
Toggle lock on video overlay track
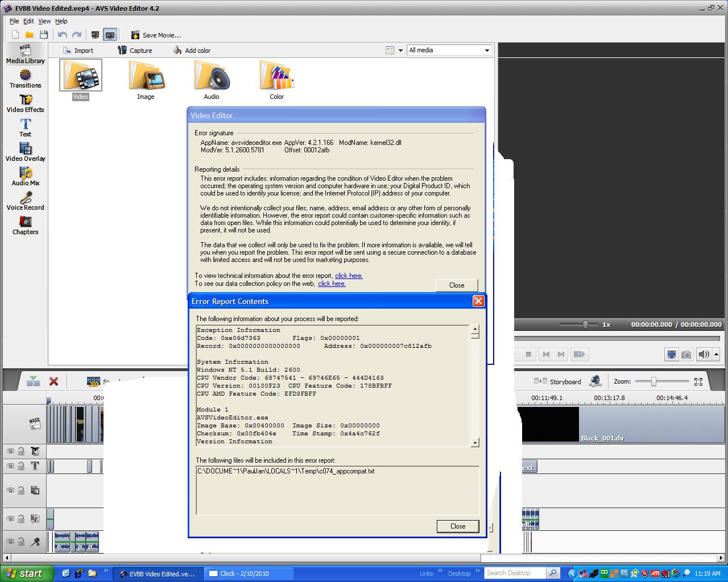21,490
